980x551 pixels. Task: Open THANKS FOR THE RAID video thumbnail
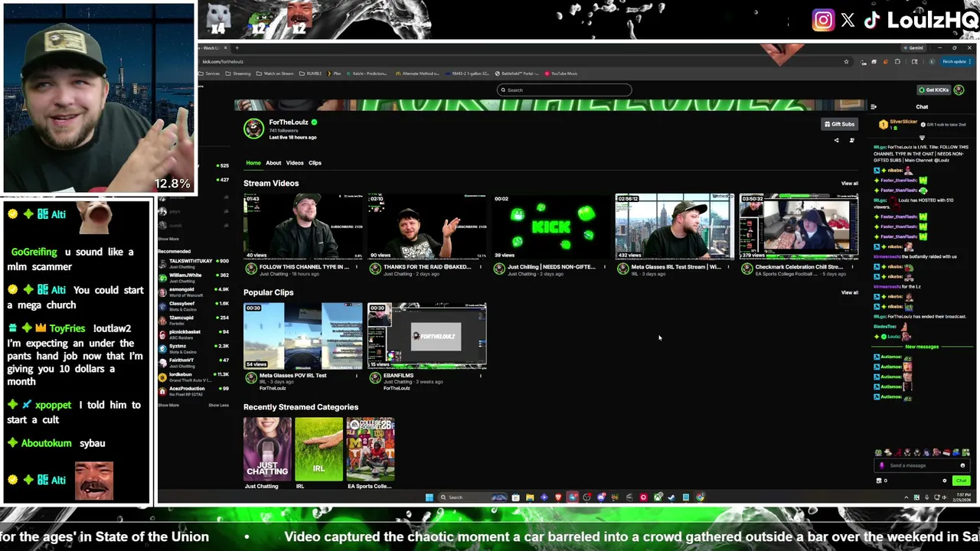coord(426,227)
